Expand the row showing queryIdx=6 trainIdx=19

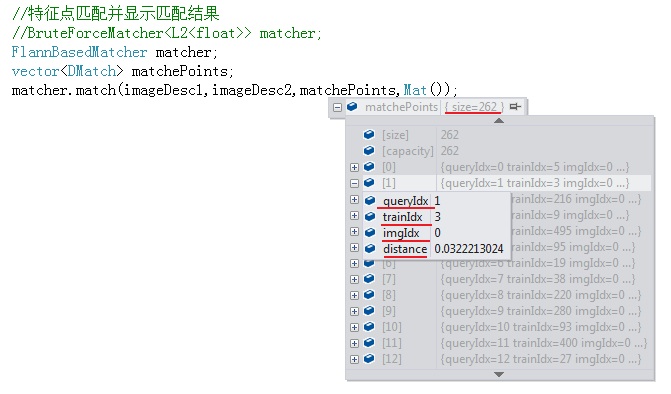coord(354,263)
